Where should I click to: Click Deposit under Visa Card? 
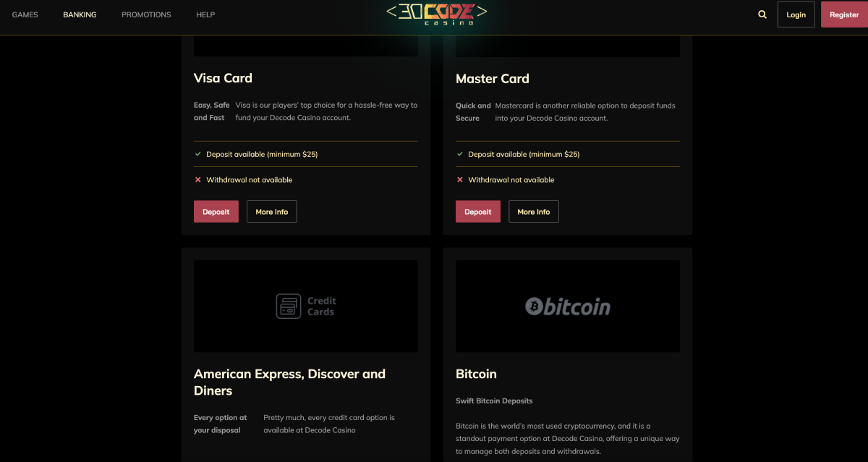point(216,212)
